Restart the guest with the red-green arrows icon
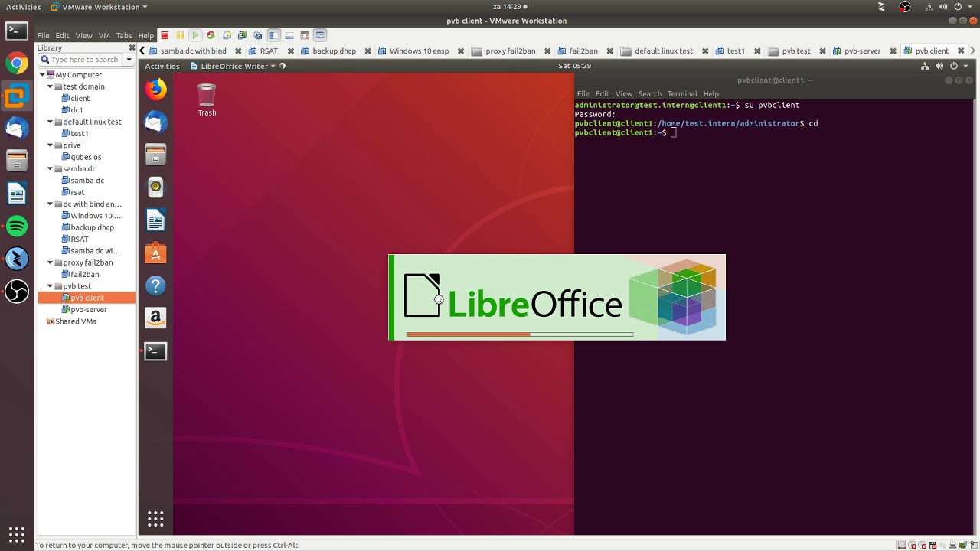Viewport: 980px width, 551px height. coord(211,35)
